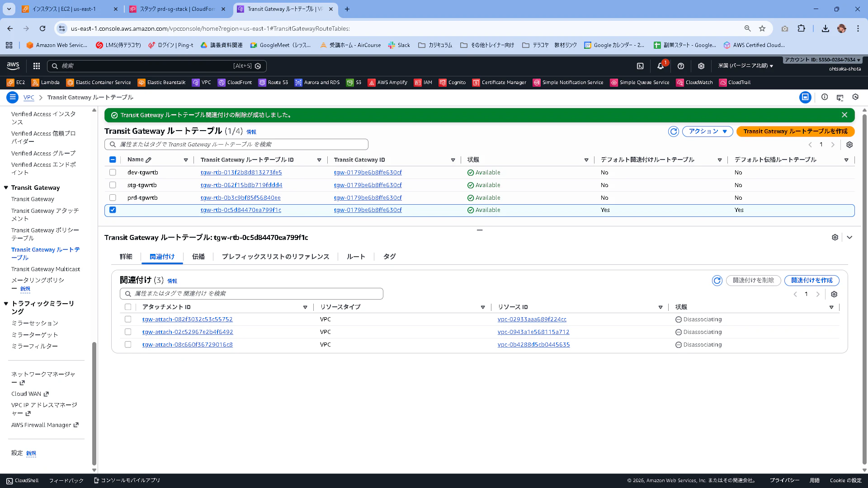Switch to CloudFormation prd-sg-stack browser tab

point(177,9)
